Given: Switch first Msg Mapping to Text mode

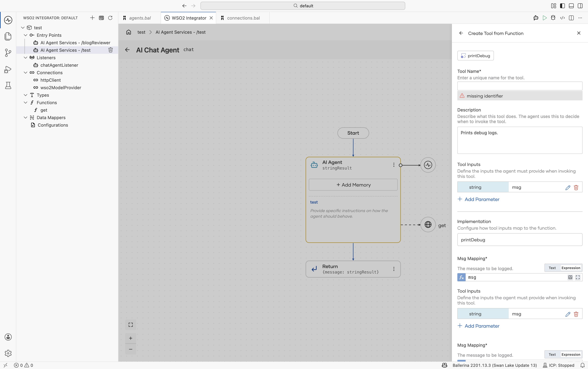Looking at the screenshot, I should (x=552, y=268).
